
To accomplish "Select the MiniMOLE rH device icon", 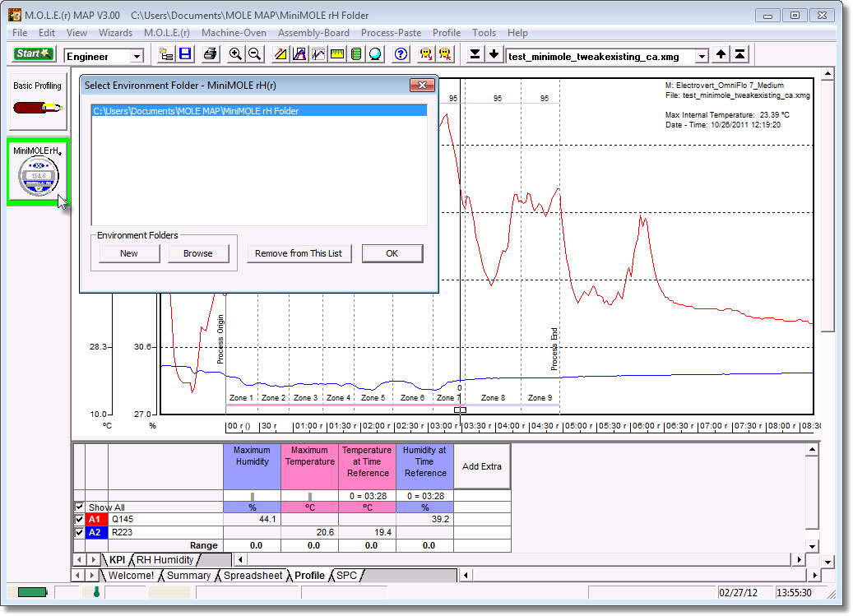I will point(38,173).
